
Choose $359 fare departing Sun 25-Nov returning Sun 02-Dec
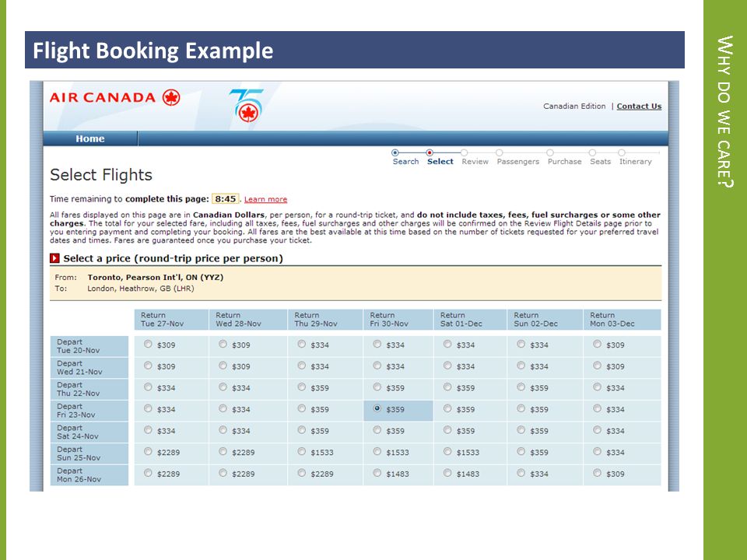coord(521,451)
